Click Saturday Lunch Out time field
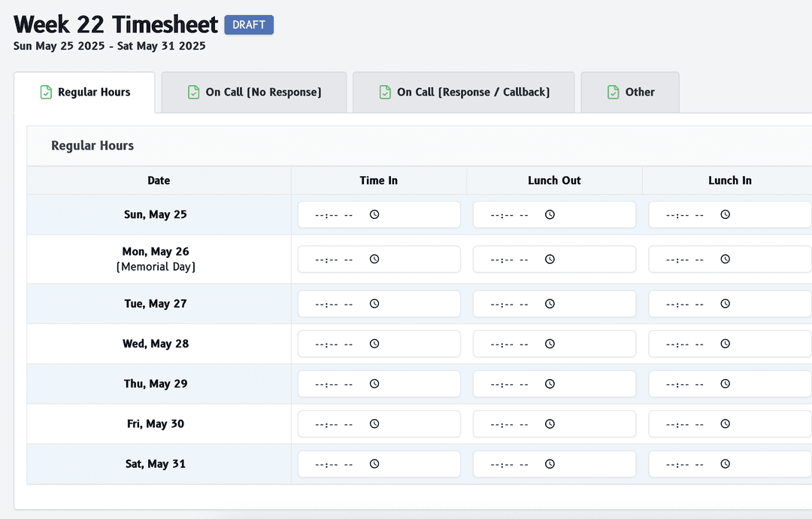Screen dimensions: 812x519 coord(510,464)
